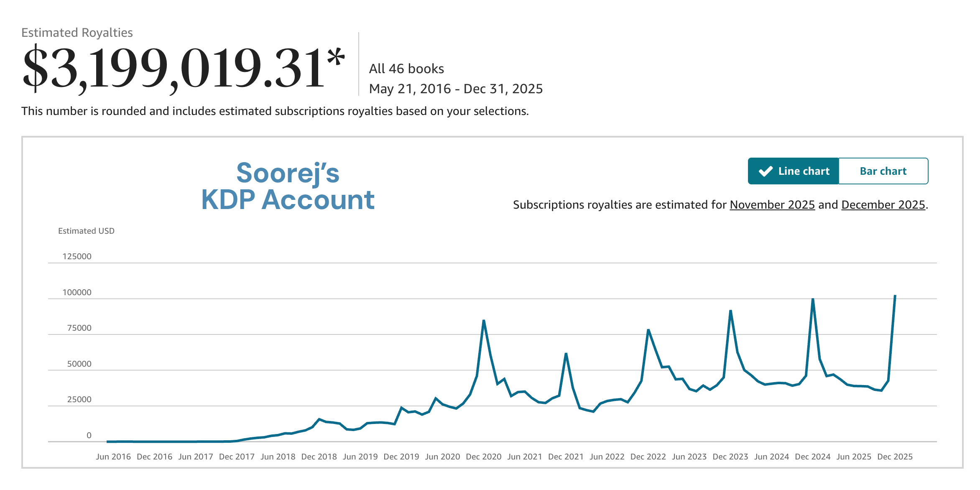Screen dimensions: 980x490
Task: Click the 100000 y-axis label
Action: 77,292
